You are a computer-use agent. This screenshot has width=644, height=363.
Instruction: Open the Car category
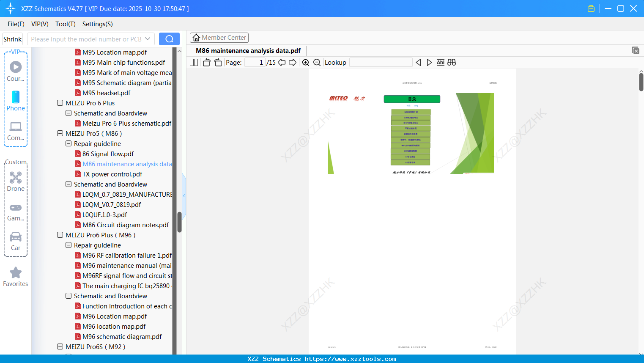tap(16, 241)
